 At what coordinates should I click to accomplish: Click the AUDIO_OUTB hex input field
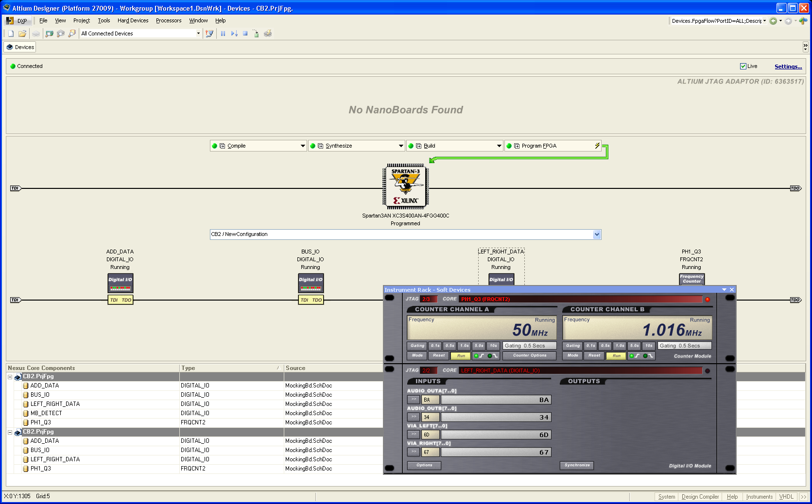[430, 417]
